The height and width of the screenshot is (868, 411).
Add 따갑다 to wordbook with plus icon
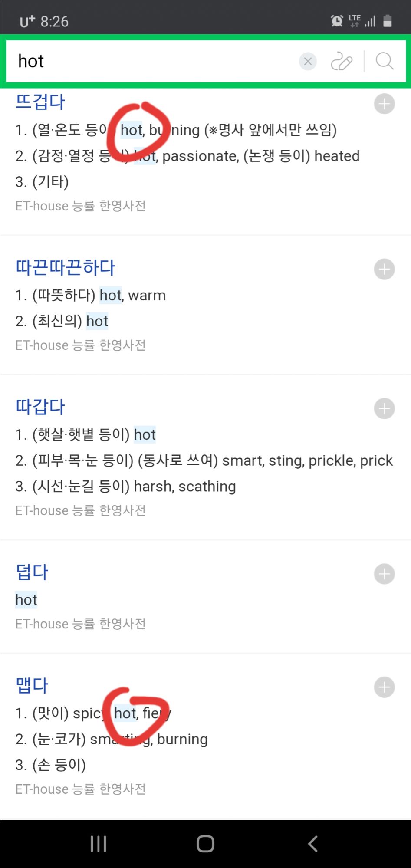click(x=384, y=409)
